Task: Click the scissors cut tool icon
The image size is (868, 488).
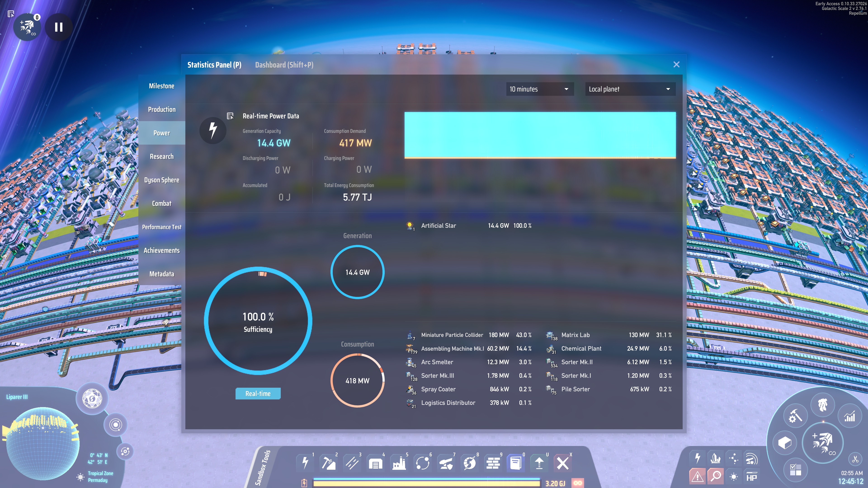Action: [855, 459]
